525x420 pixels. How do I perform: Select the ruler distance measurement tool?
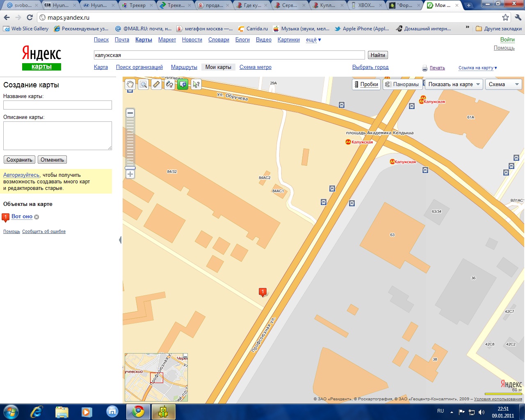point(156,84)
